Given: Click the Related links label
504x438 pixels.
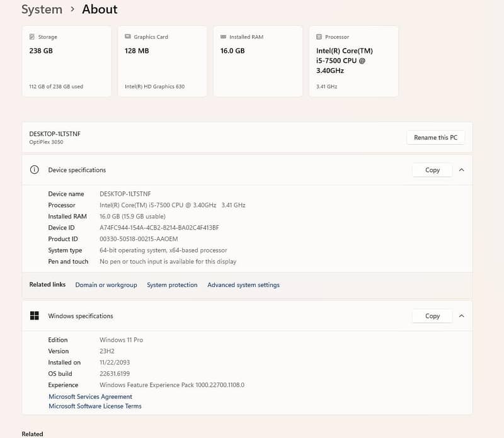Looking at the screenshot, I should tap(47, 284).
